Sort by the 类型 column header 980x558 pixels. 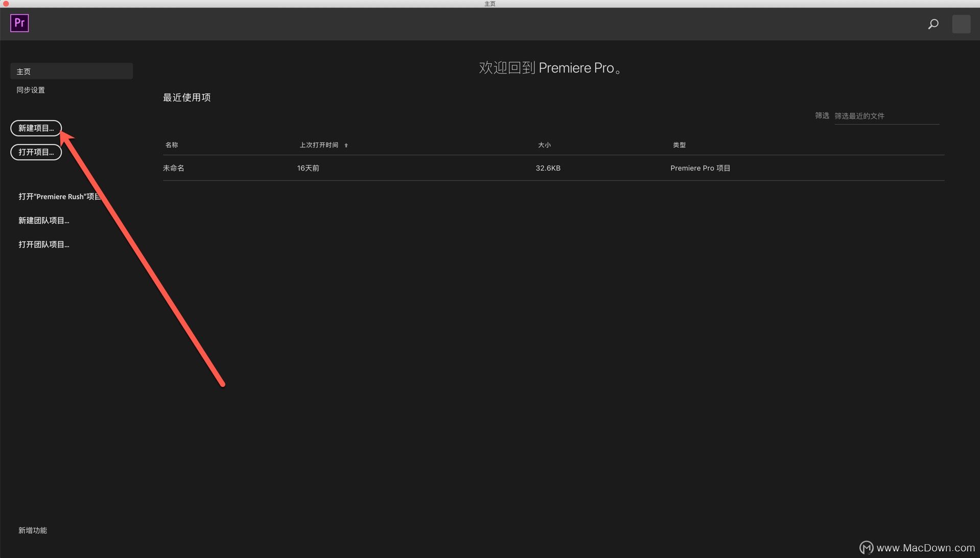tap(679, 145)
